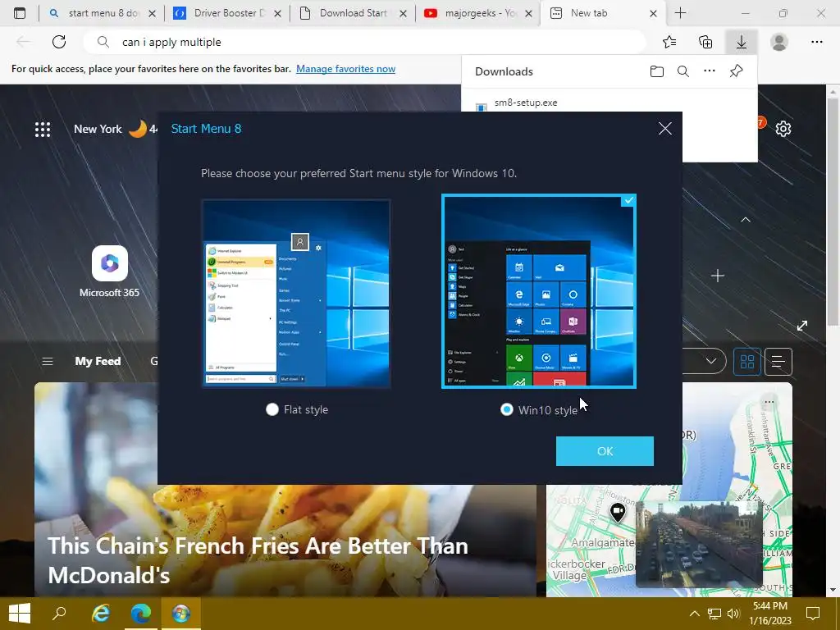Show hidden system tray icons

694,614
